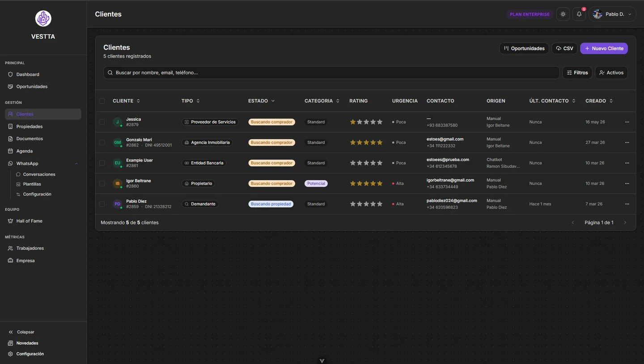Click the VESTTA logo icon

(x=43, y=18)
